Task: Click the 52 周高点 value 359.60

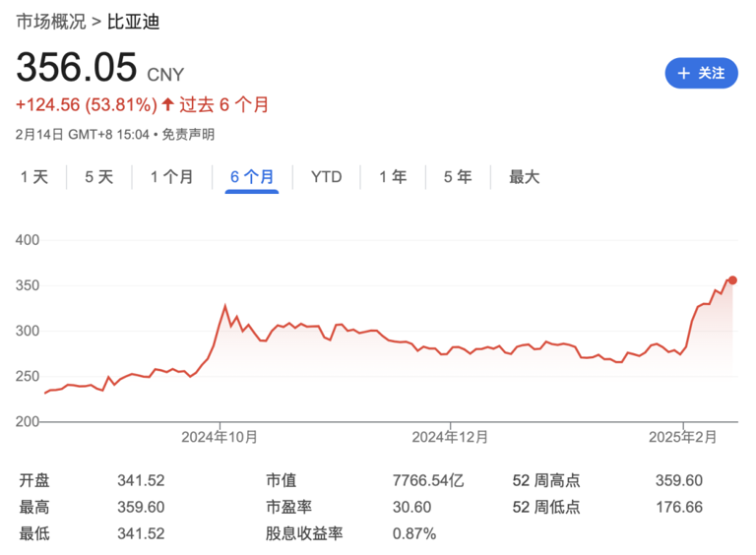Action: 679,481
